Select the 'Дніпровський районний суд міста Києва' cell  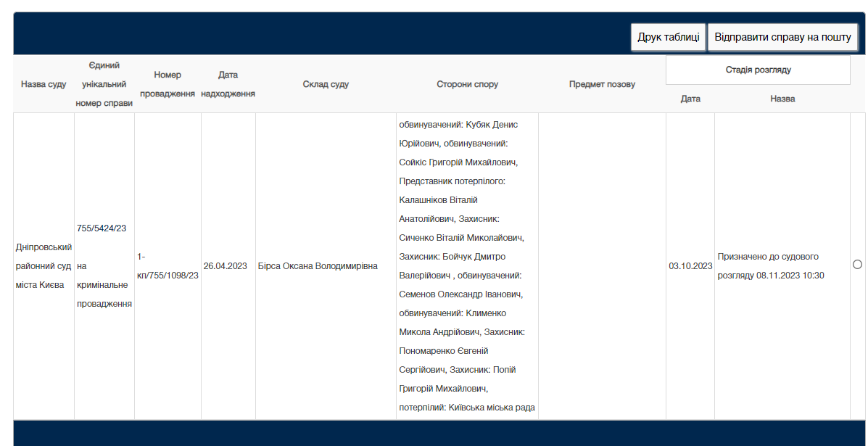click(44, 266)
